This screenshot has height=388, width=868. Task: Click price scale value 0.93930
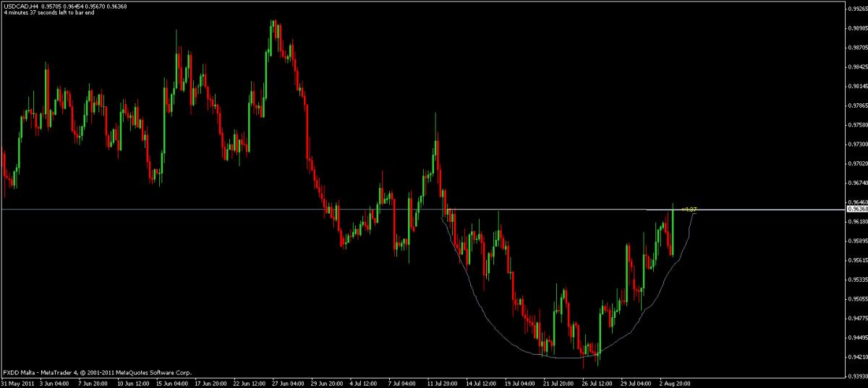[x=857, y=376]
